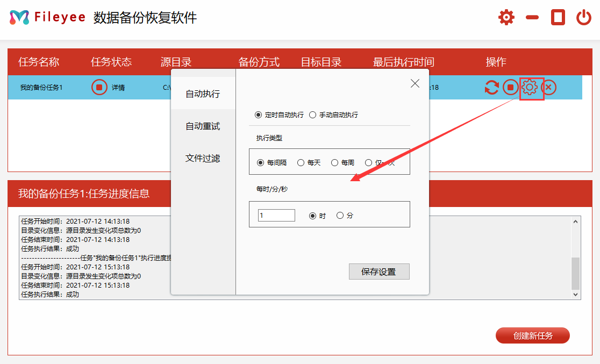600x364 pixels.
Task: Click the power exit icon
Action: (583, 17)
